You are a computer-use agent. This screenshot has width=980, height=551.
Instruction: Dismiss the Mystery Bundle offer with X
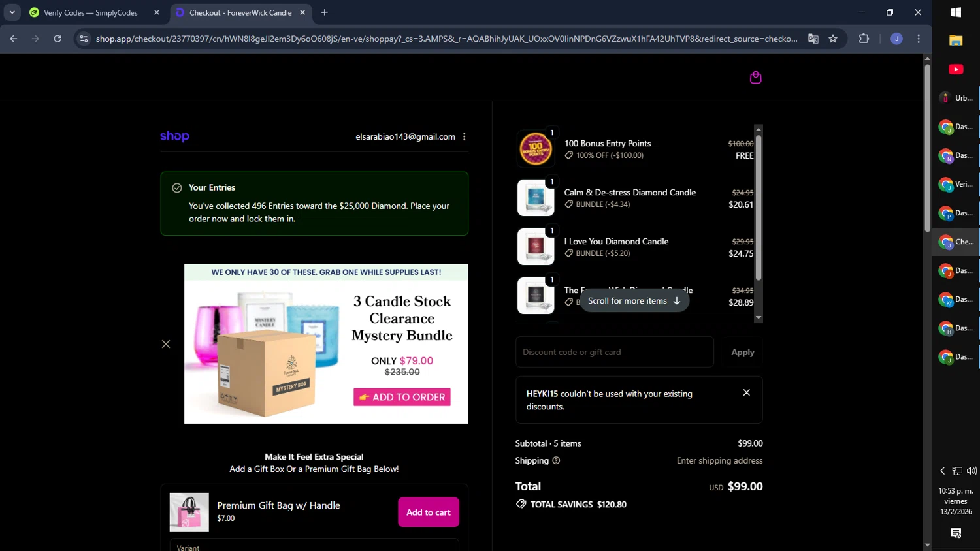166,344
